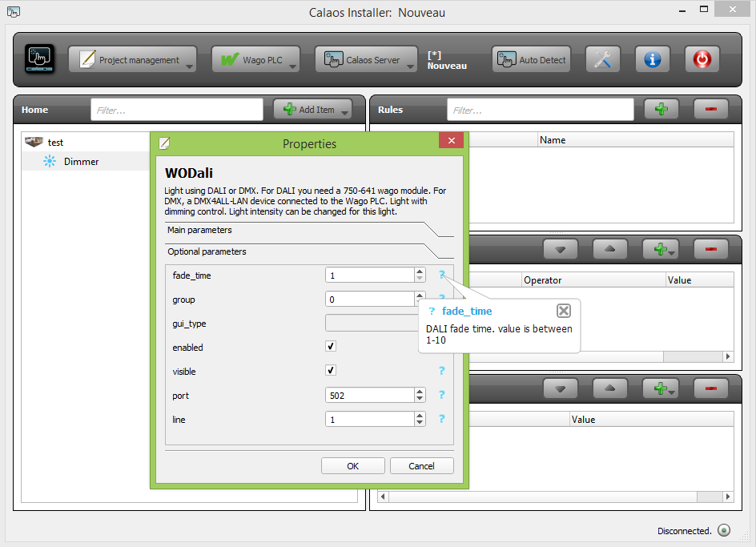The width and height of the screenshot is (756, 547).
Task: Move action up in bottom panel
Action: coord(610,388)
